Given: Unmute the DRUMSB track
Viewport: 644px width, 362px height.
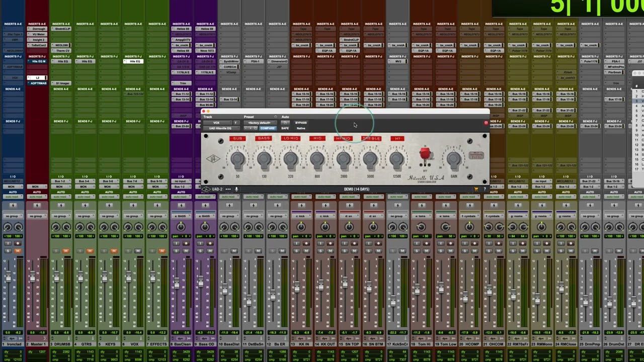Looking at the screenshot, I should point(66,250).
